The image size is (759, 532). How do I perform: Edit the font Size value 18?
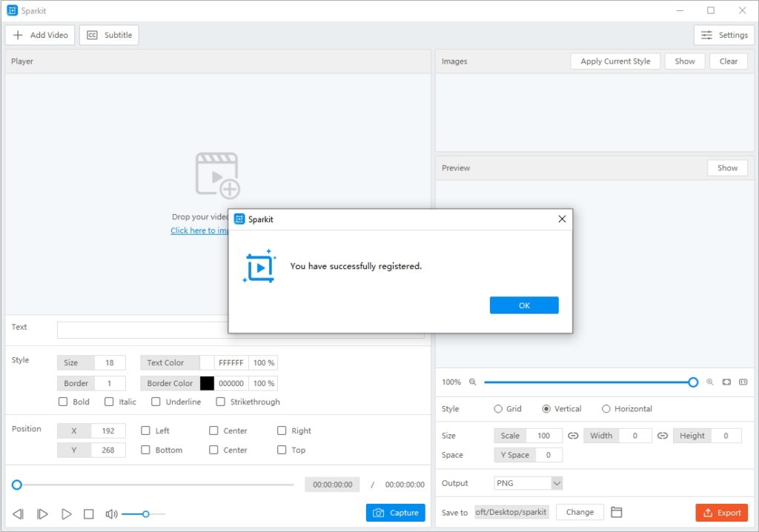[110, 362]
